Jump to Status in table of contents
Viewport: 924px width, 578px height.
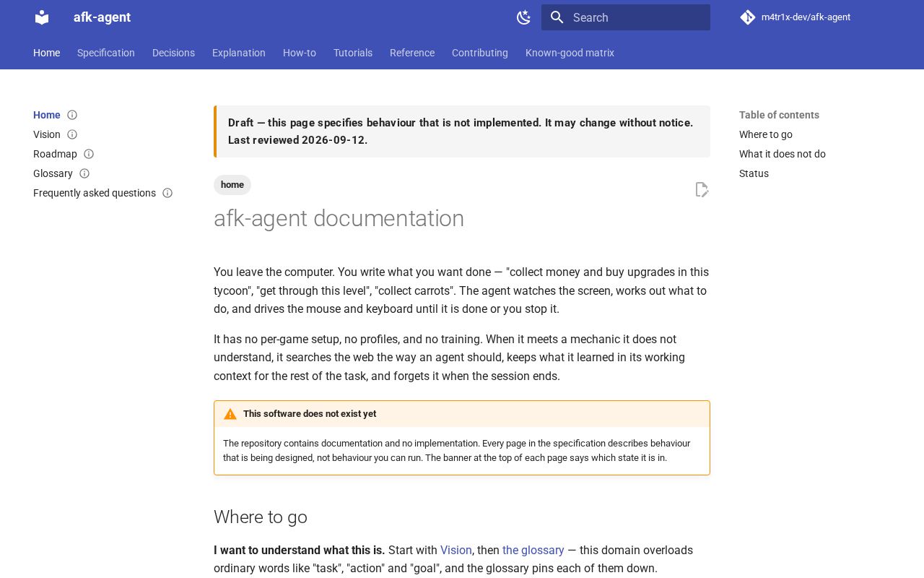click(754, 173)
